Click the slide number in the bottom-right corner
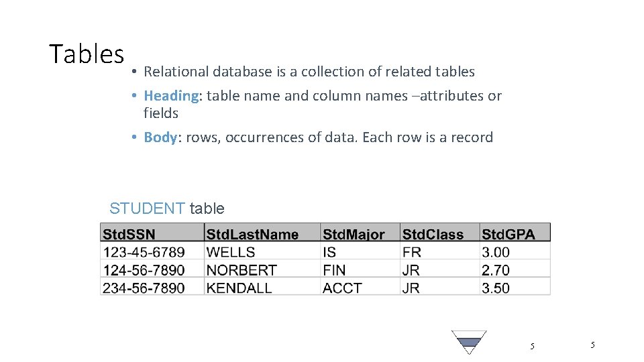Image resolution: width=644 pixels, height=362 pixels. tap(592, 345)
